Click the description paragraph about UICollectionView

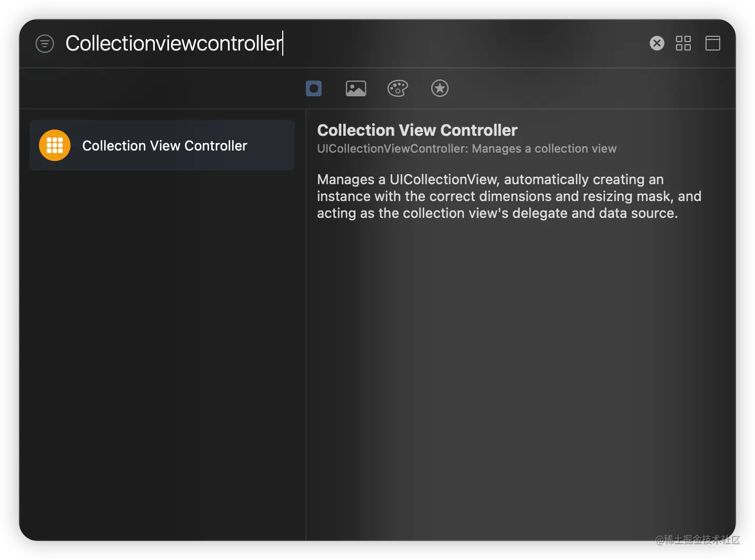[509, 196]
